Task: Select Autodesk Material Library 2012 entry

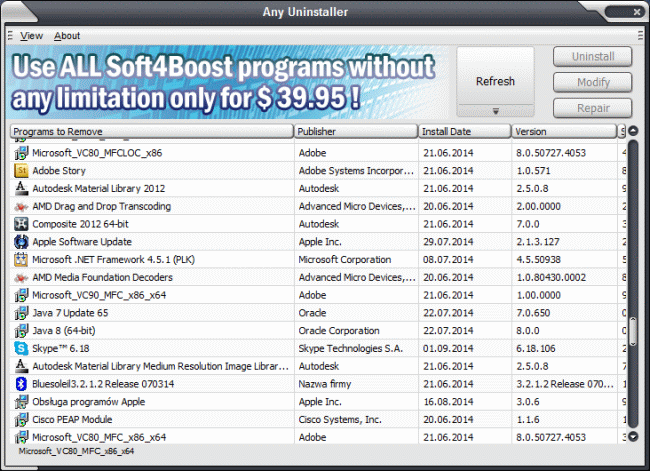Action: coord(318,189)
